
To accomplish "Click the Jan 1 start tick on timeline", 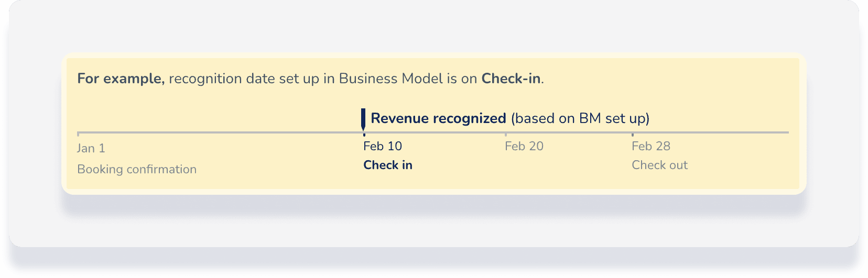I will click(x=78, y=134).
